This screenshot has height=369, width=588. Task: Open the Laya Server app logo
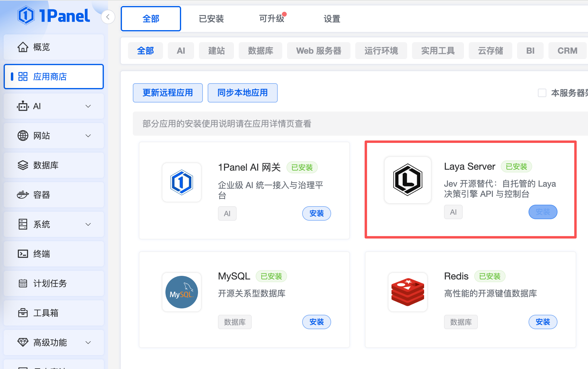(x=408, y=180)
